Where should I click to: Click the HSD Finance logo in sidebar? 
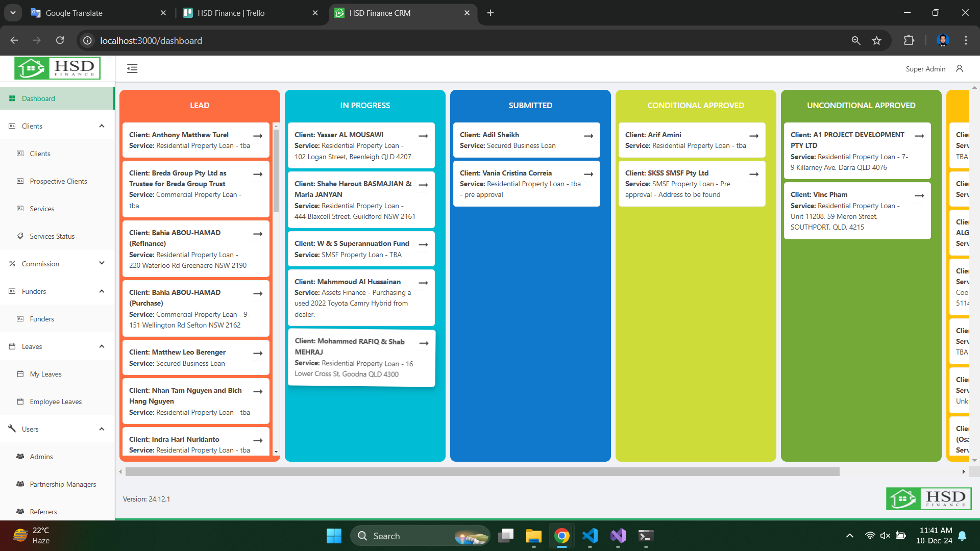(57, 68)
